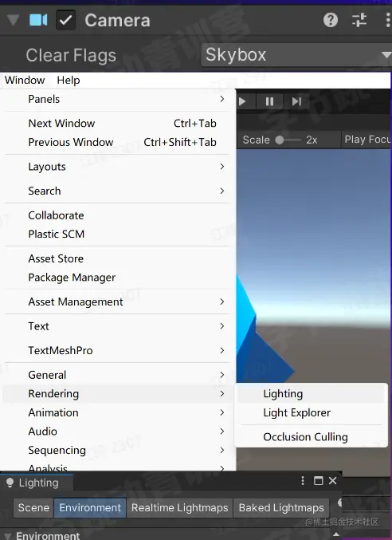Select Collaborate from the Window menu
The width and height of the screenshot is (392, 540).
(x=118, y=215)
